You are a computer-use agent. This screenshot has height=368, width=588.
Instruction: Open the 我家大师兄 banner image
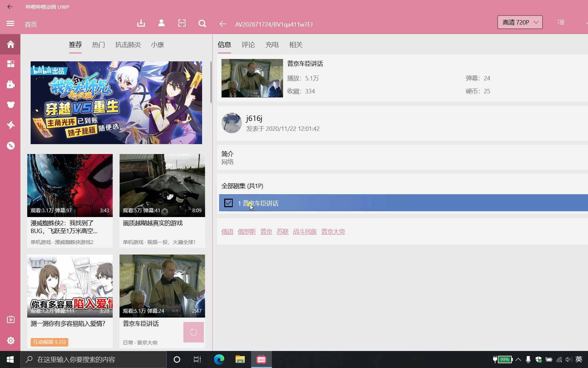(x=116, y=103)
